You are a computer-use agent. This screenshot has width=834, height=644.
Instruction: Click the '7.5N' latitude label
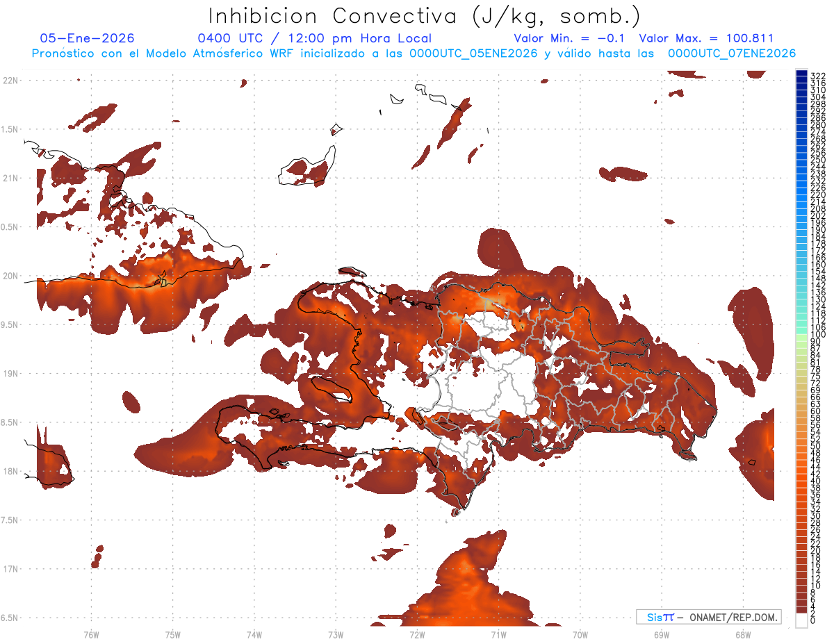point(10,520)
